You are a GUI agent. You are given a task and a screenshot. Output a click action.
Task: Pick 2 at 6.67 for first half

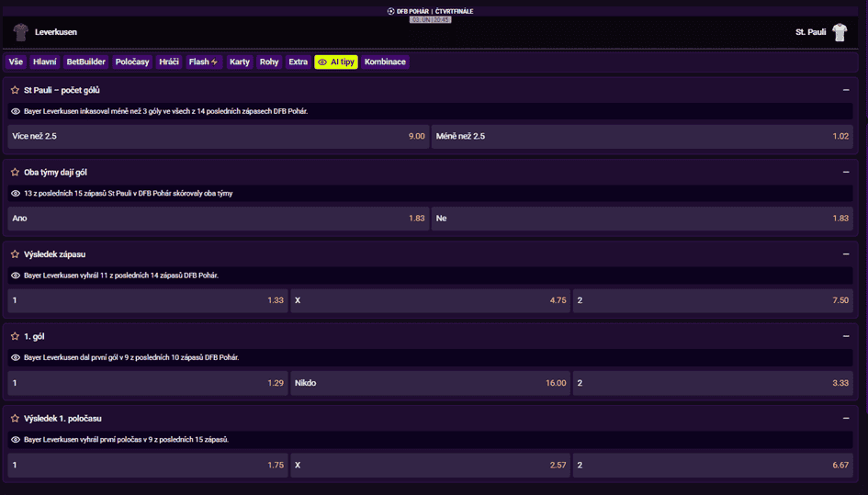point(713,465)
